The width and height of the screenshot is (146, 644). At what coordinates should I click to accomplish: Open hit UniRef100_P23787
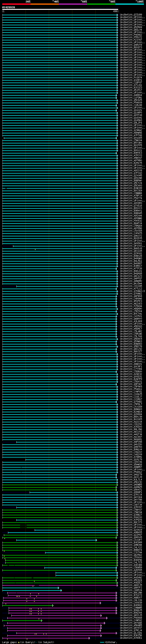(131, 40)
